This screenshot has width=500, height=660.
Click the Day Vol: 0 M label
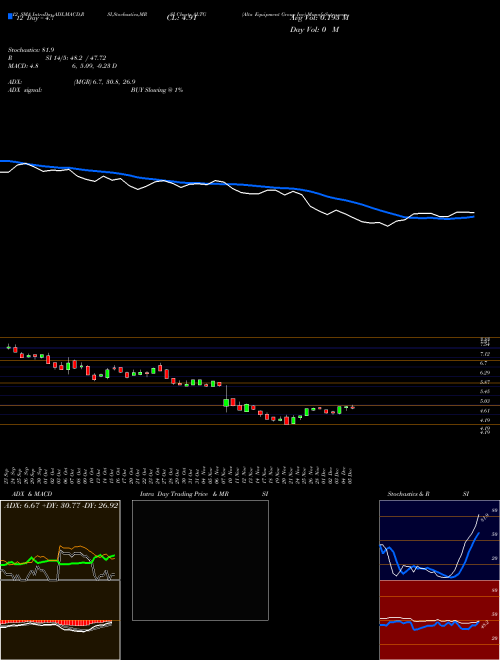tap(314, 30)
